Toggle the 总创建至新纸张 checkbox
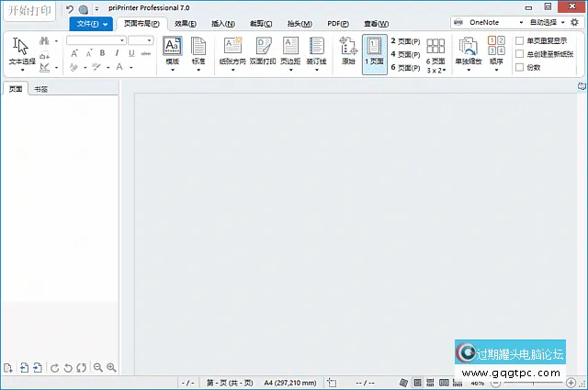 point(520,54)
